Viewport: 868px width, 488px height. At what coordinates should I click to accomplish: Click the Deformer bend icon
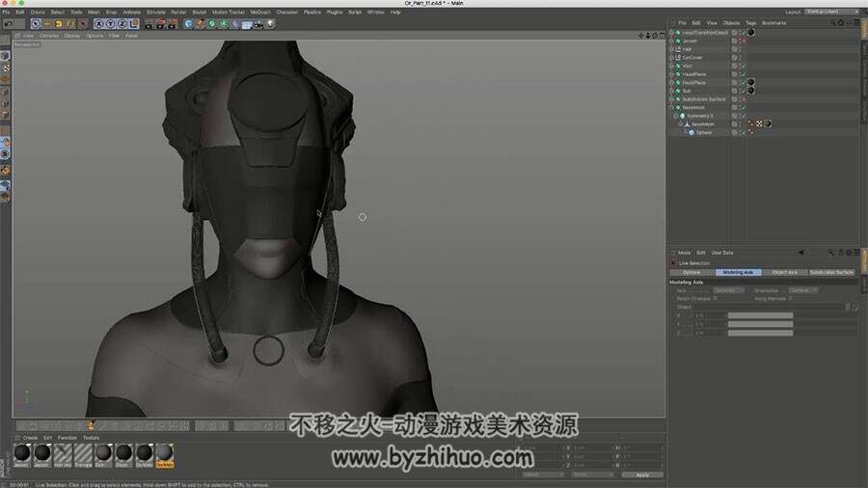pyautogui.click(x=235, y=24)
